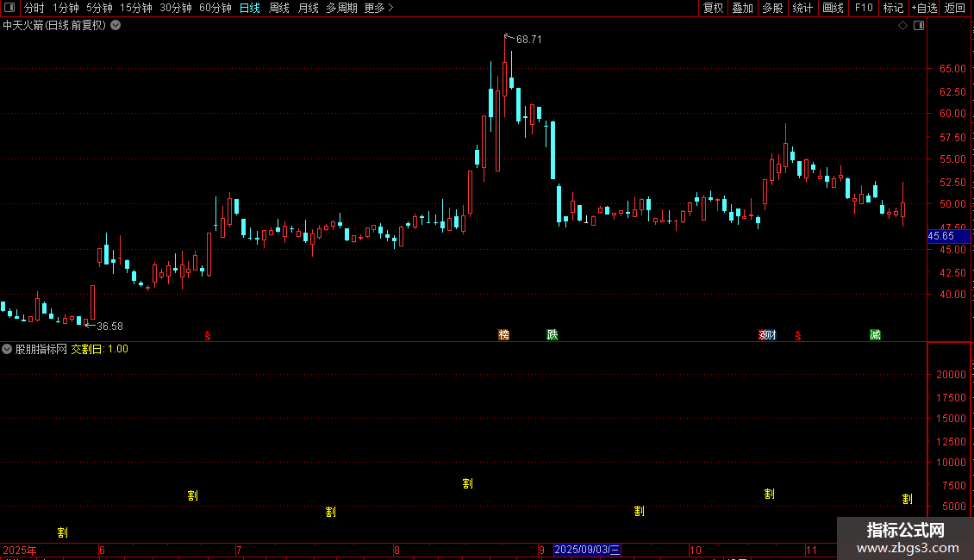This screenshot has height=560, width=974.
Task: Click the month 10 axis label
Action: [695, 550]
